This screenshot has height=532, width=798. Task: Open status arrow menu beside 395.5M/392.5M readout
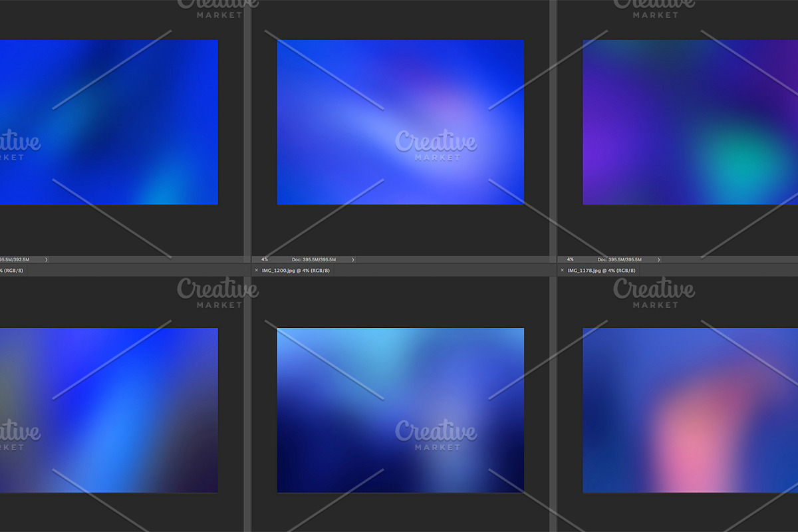[47, 259]
